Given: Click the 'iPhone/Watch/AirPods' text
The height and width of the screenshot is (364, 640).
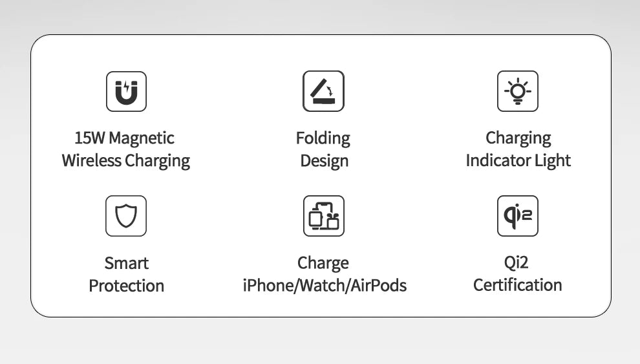Looking at the screenshot, I should [325, 285].
